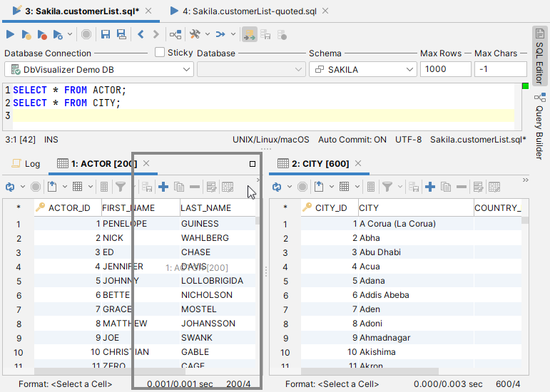Viewport: 550px width, 392px height.
Task: Open the Schema SAKILA dropdown
Action: pyautogui.click(x=362, y=69)
